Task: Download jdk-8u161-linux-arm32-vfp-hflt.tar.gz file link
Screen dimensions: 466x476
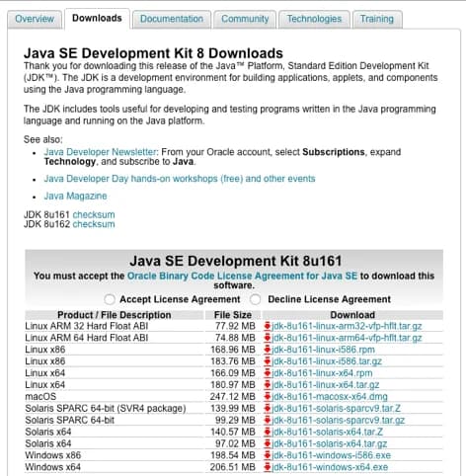Action: (x=347, y=326)
